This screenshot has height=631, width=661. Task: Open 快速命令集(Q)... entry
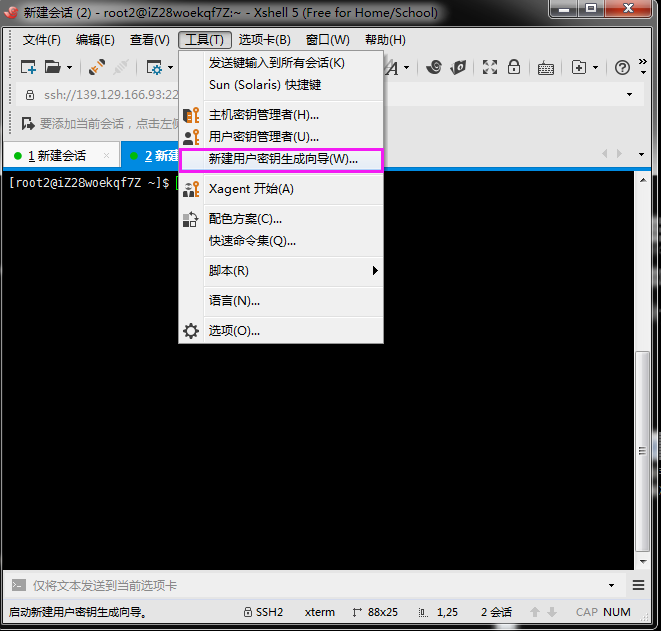tap(281, 241)
